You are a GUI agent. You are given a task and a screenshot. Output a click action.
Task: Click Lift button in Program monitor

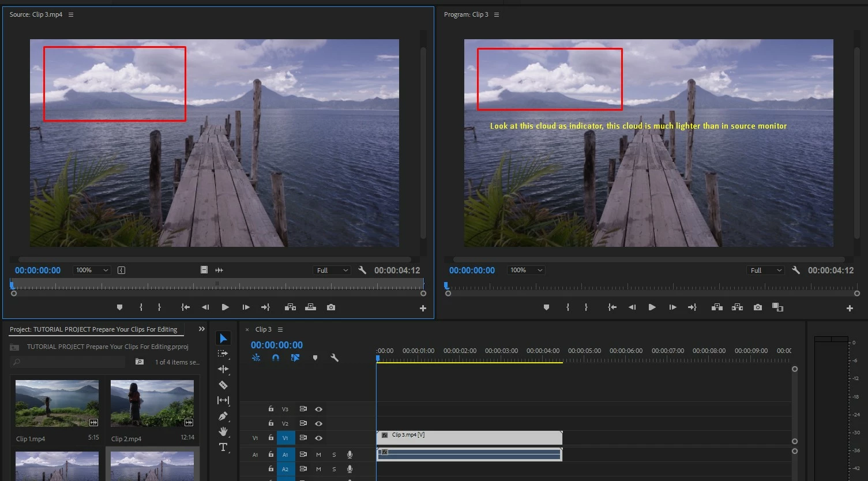717,307
